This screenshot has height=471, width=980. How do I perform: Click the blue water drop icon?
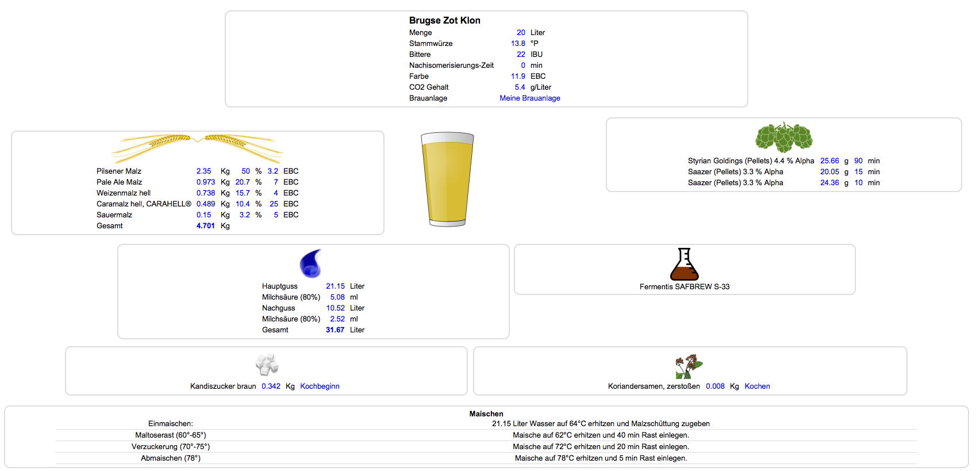(x=311, y=263)
